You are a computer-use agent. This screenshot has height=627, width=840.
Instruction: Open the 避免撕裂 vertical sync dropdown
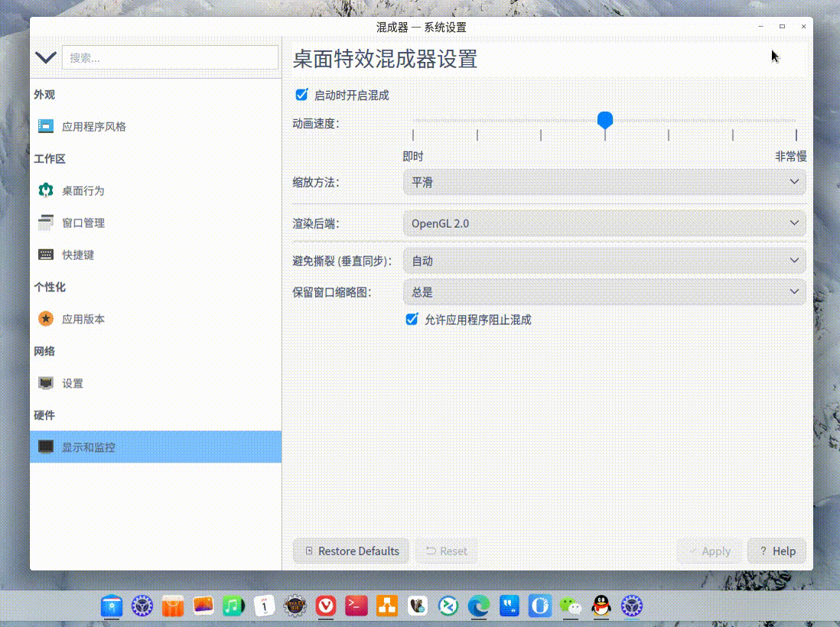[x=604, y=260]
